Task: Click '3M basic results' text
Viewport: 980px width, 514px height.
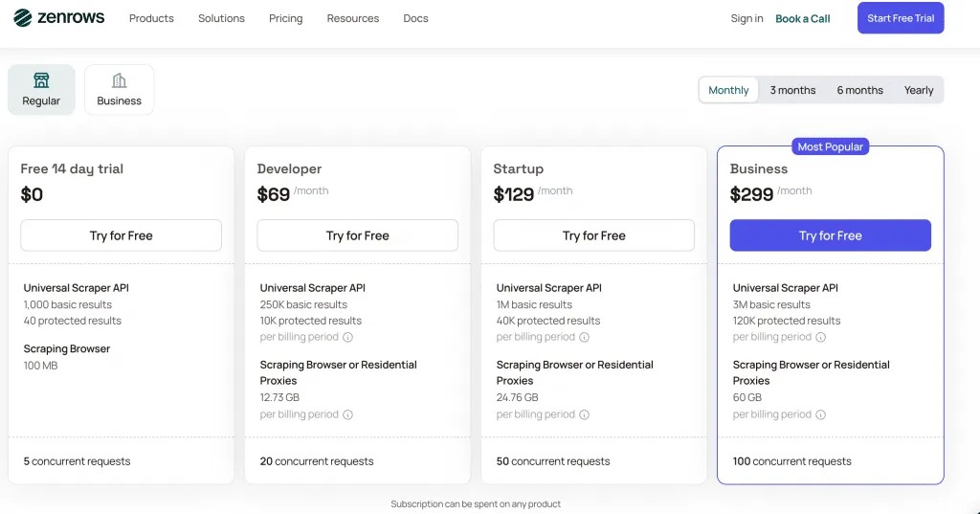Action: click(x=771, y=304)
